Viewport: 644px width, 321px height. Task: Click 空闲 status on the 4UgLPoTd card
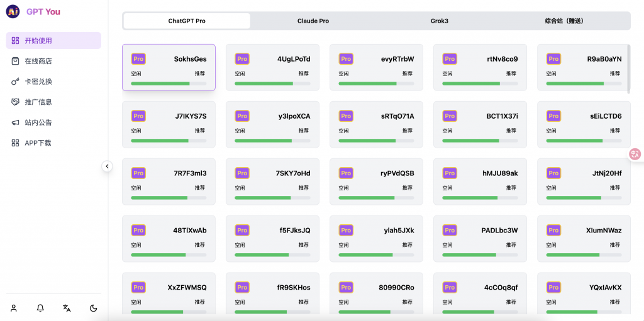coord(240,73)
